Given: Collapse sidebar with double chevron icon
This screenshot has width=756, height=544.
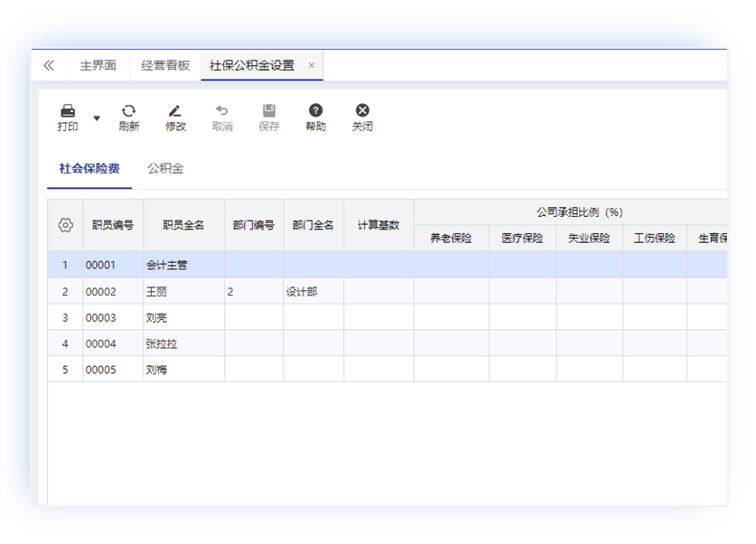Looking at the screenshot, I should coord(49,65).
